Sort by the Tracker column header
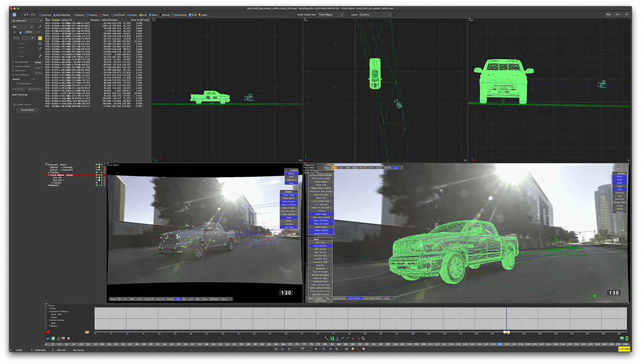The image size is (641, 364). [x=56, y=20]
